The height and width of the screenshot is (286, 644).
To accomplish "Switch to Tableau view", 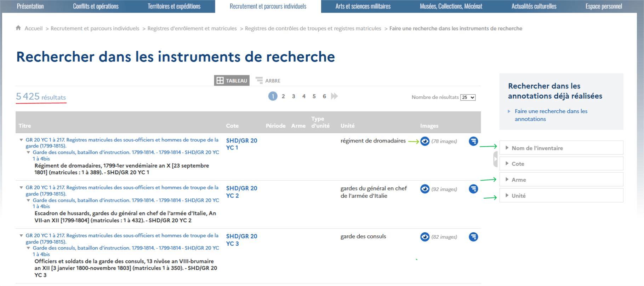I will coord(232,81).
